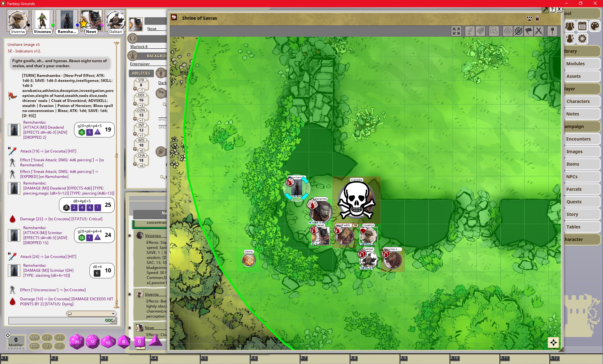Toggle the red padlock on Shrine of Savras
Viewport: 603px width, 364px height.
coord(537,19)
